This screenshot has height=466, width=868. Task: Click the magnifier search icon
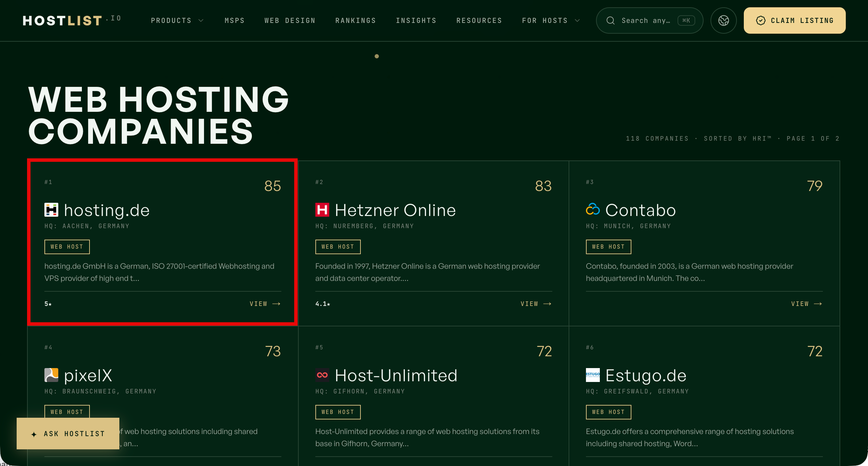click(611, 20)
